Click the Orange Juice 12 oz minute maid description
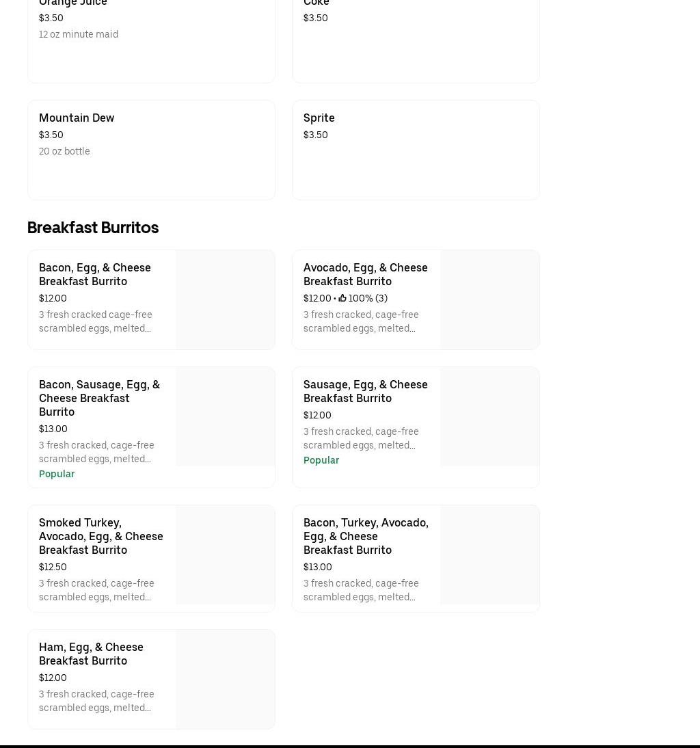The width and height of the screenshot is (700, 748). pyautogui.click(x=79, y=34)
